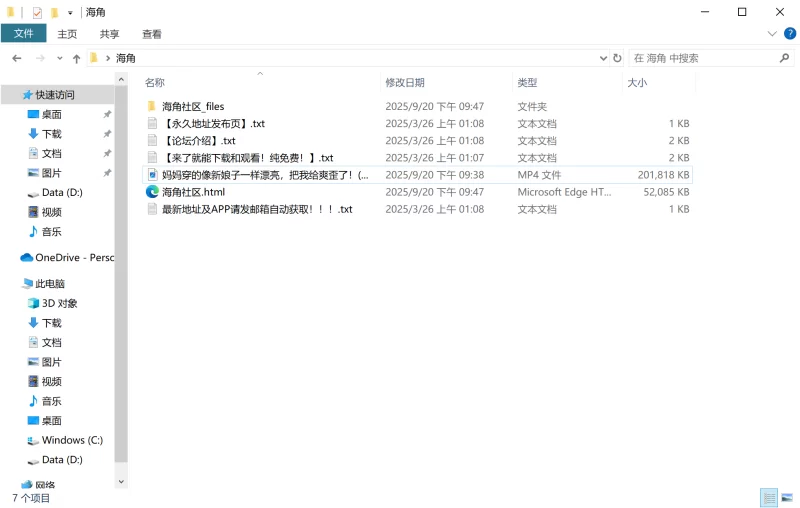Select the 海角社区.html file

pos(193,192)
